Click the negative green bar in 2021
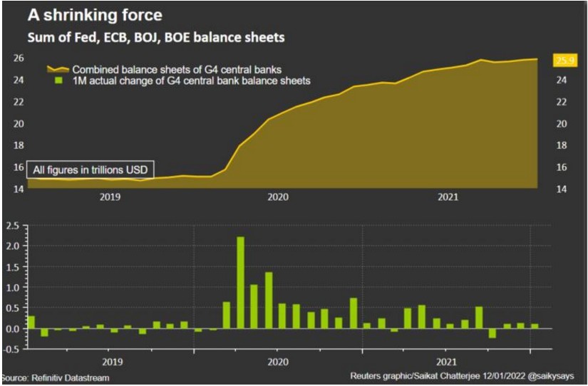 pos(492,333)
